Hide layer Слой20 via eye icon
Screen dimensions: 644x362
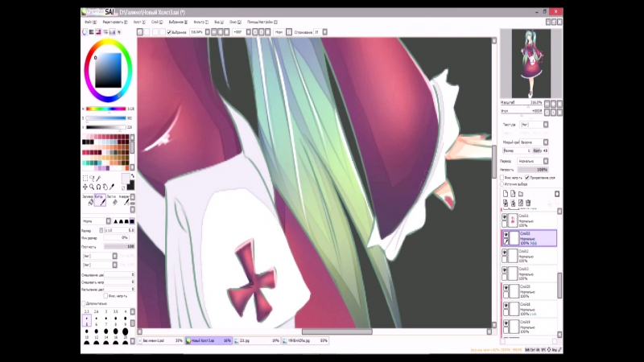point(506,288)
